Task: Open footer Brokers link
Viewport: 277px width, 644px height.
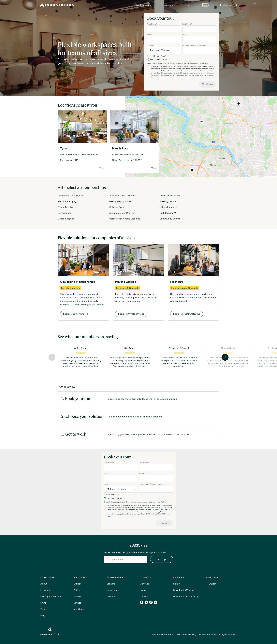Action: tap(111, 584)
